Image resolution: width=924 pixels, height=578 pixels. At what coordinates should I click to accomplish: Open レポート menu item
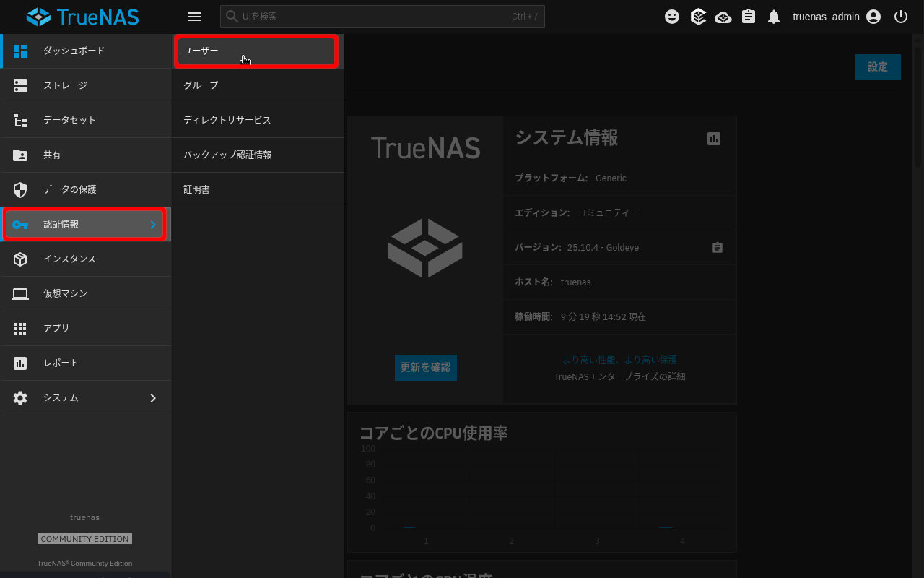click(86, 363)
